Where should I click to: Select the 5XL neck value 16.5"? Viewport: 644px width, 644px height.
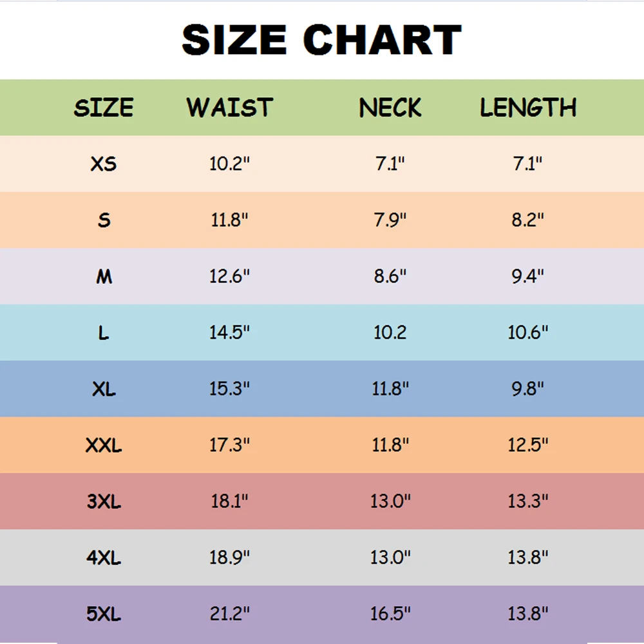click(390, 614)
